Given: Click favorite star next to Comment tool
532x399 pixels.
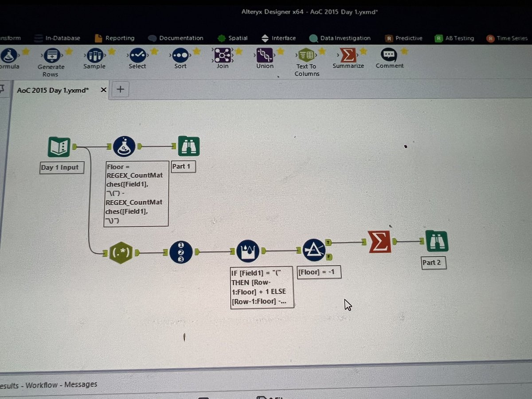Looking at the screenshot, I should [404, 51].
